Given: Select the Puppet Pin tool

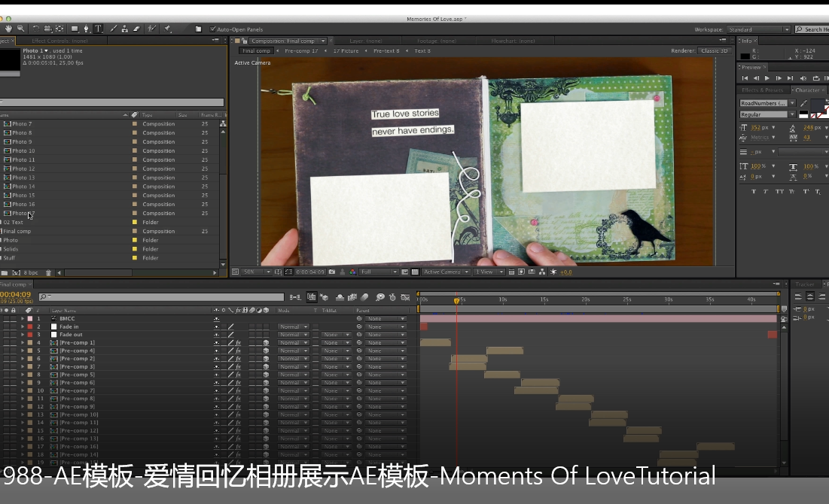Looking at the screenshot, I should [168, 29].
